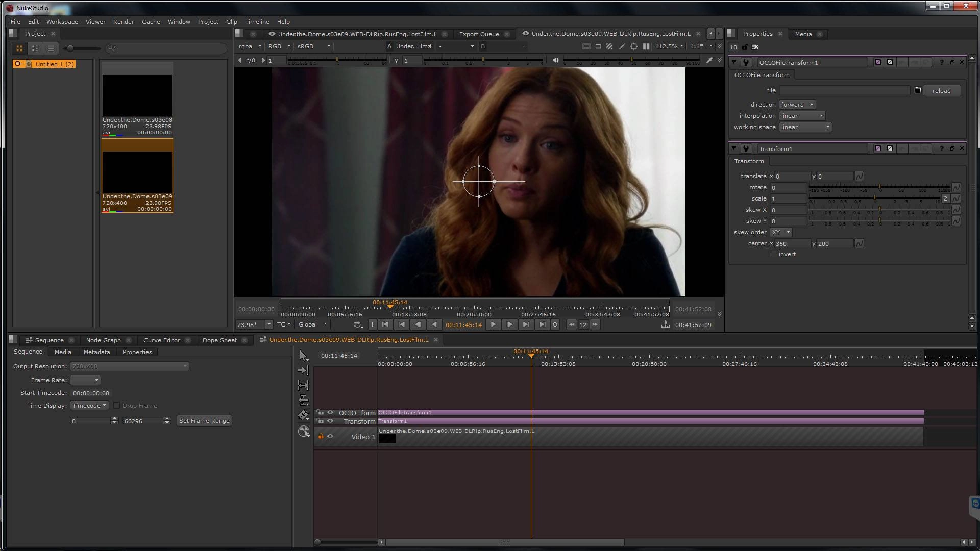The width and height of the screenshot is (980, 551).
Task: Enable the invert checkbox in Transform1
Action: [773, 254]
